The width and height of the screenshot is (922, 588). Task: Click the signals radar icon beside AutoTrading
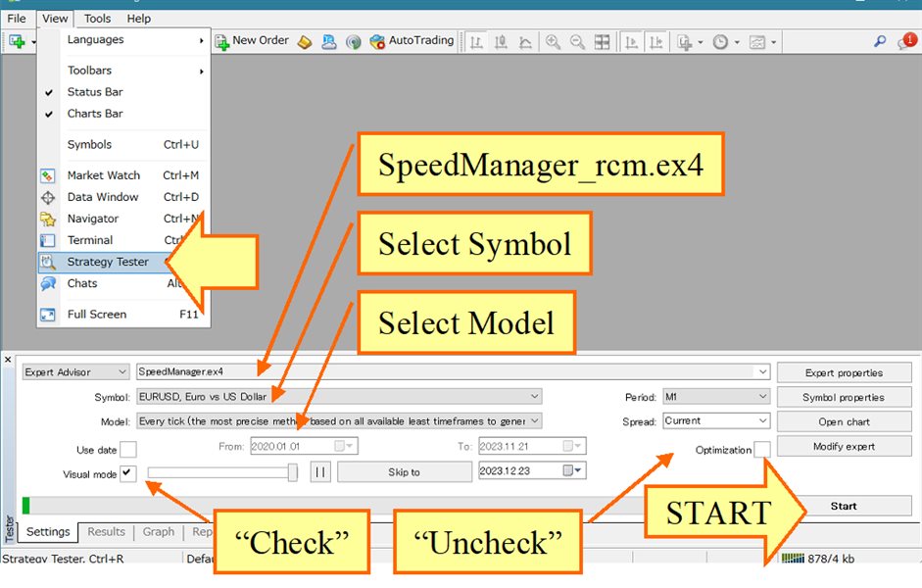coord(354,42)
